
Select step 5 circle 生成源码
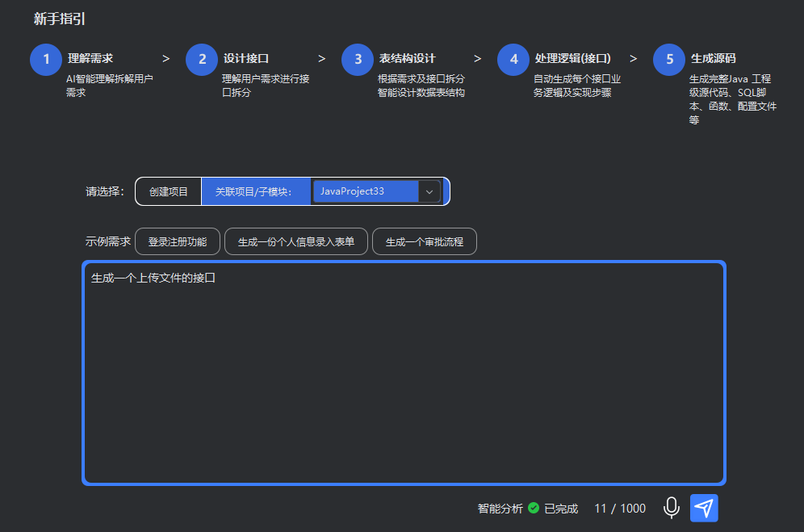click(x=670, y=60)
